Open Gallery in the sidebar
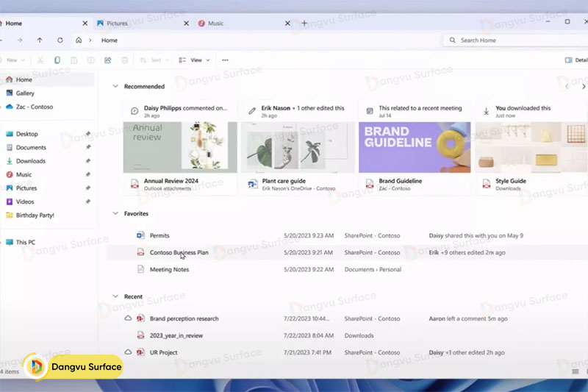This screenshot has width=588, height=392. coord(47,93)
